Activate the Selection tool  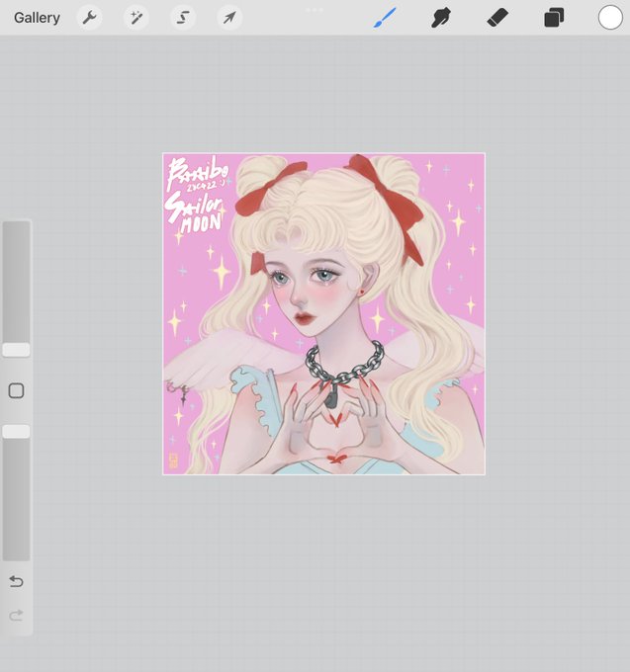point(183,18)
